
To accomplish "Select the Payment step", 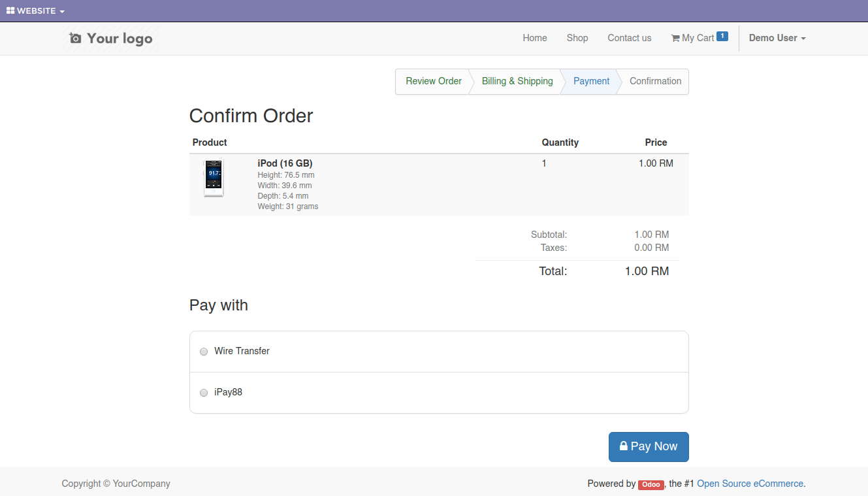I will [x=592, y=81].
